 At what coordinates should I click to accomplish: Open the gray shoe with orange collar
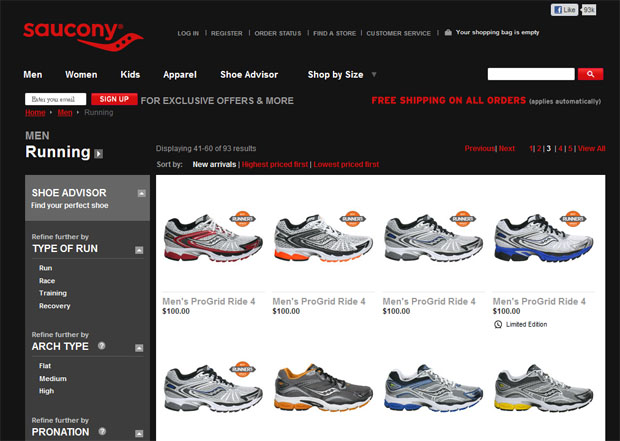[x=323, y=388]
